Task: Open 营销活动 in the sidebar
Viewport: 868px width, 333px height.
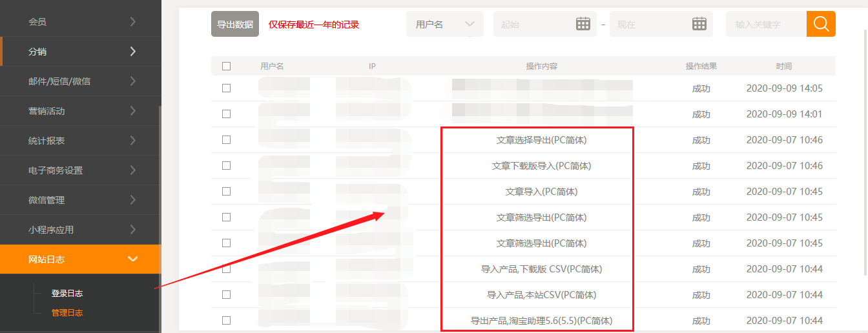Action: pos(80,111)
